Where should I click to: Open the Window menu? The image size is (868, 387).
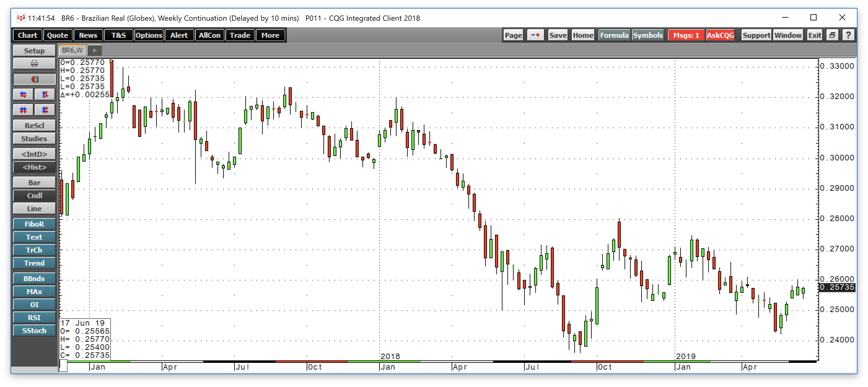(x=787, y=35)
